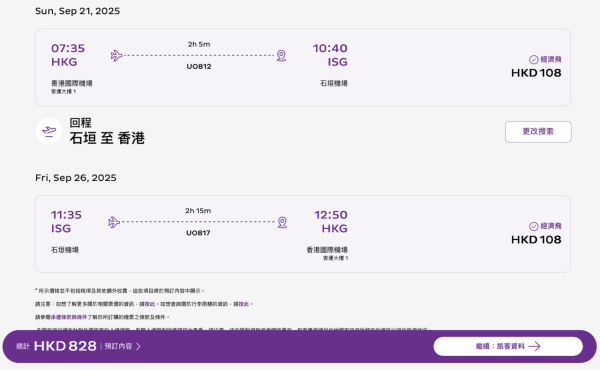Click departure time 11:35

66,215
